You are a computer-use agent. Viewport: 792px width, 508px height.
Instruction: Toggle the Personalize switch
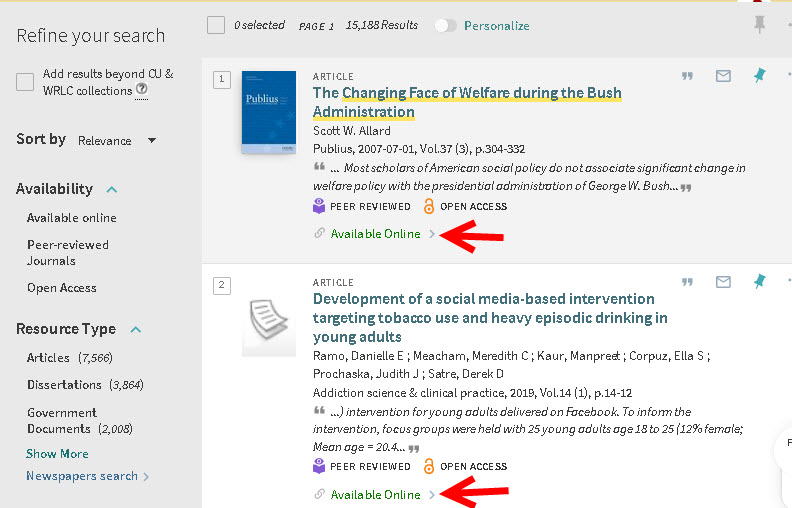click(x=446, y=25)
